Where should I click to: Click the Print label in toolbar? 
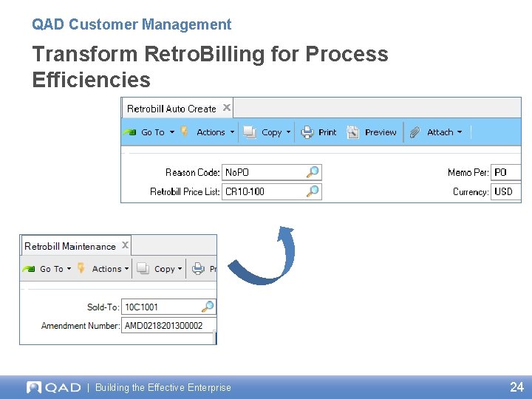click(327, 132)
